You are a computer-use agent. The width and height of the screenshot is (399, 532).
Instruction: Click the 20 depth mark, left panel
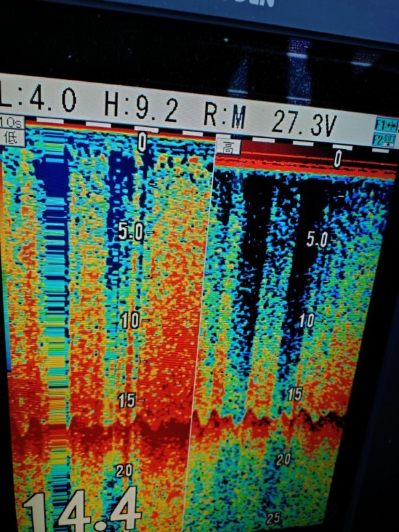click(x=124, y=471)
